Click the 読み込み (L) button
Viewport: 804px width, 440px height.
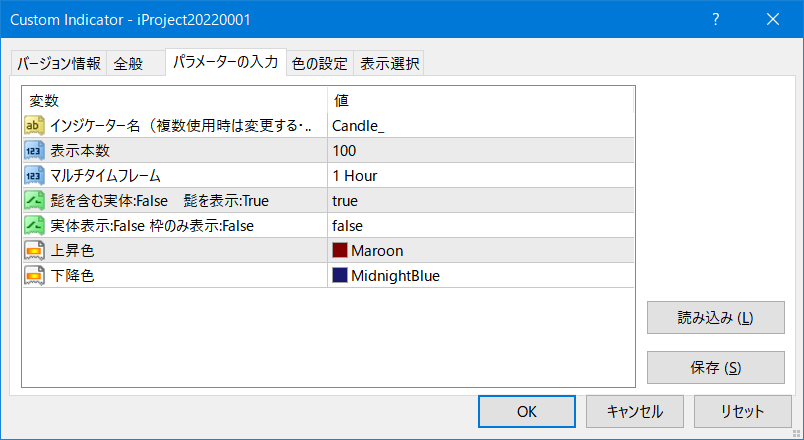pyautogui.click(x=716, y=318)
